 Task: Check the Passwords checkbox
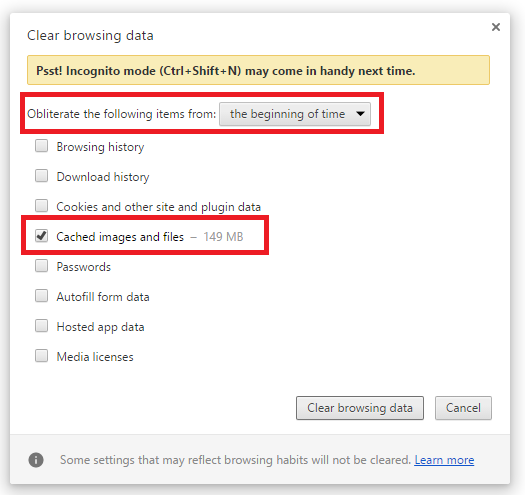click(42, 266)
